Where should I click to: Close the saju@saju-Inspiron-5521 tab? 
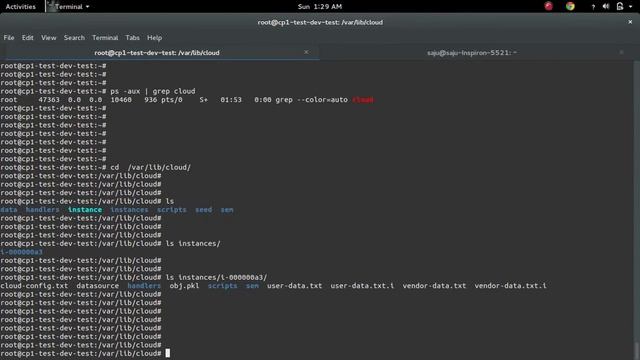point(621,52)
